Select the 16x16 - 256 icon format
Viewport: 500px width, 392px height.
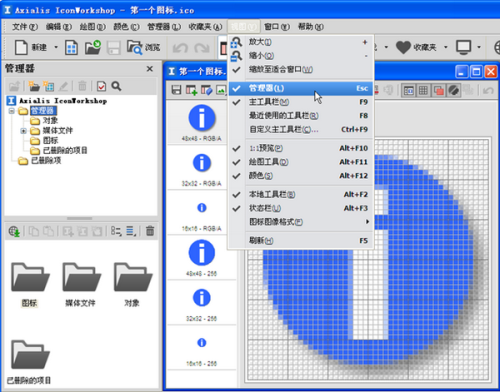[201, 348]
